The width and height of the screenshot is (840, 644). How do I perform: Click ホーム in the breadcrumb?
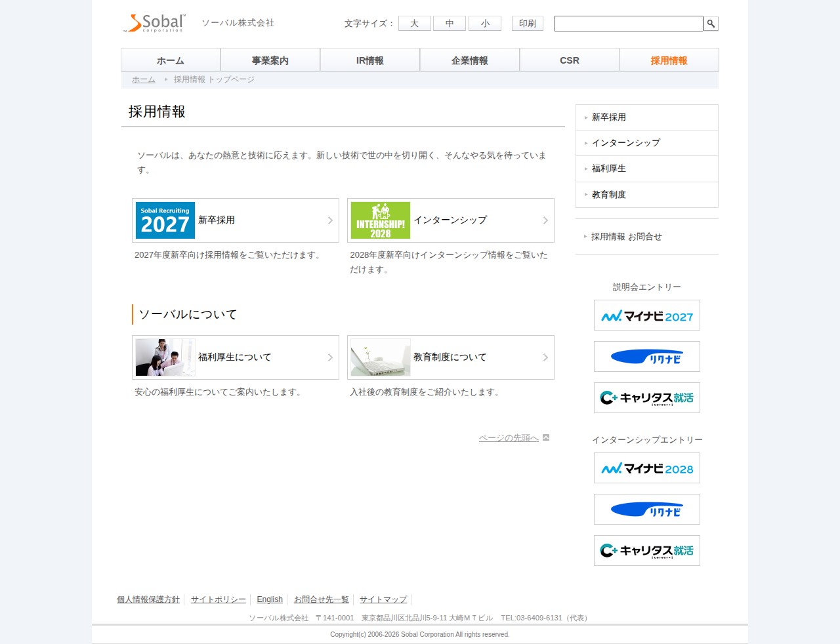tap(144, 79)
